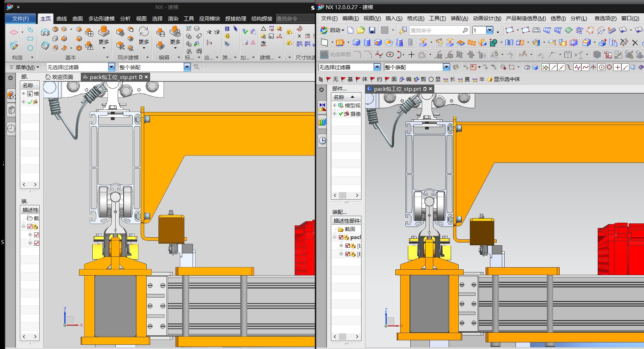
Task: Uncheck pack assembly checkbox in NX 12 navigator
Action: (x=341, y=238)
